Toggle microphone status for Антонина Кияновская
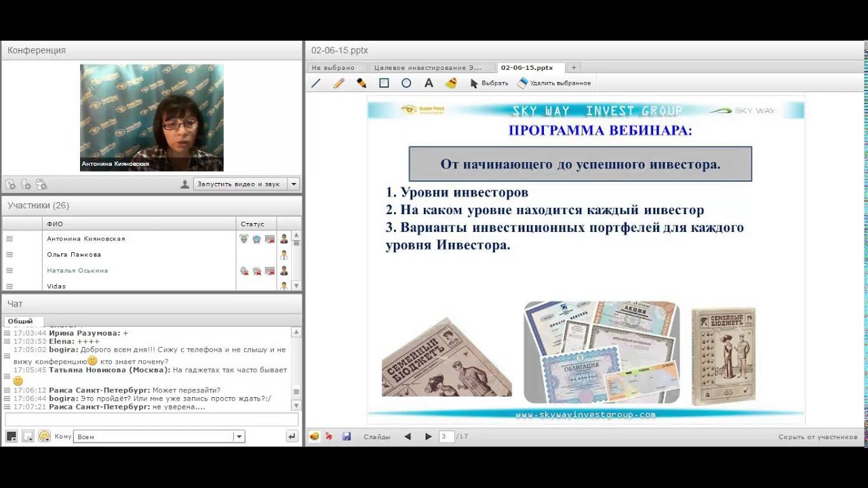 244,239
